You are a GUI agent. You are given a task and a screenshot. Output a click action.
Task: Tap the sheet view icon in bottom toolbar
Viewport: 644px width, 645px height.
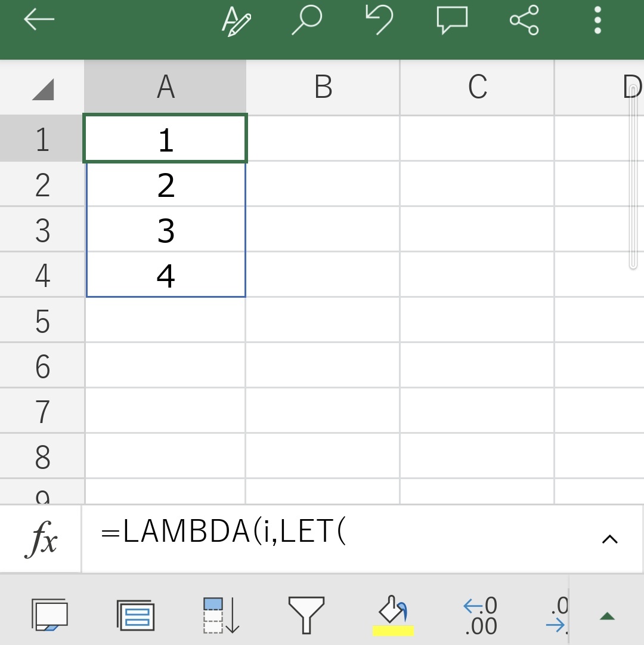point(49,615)
